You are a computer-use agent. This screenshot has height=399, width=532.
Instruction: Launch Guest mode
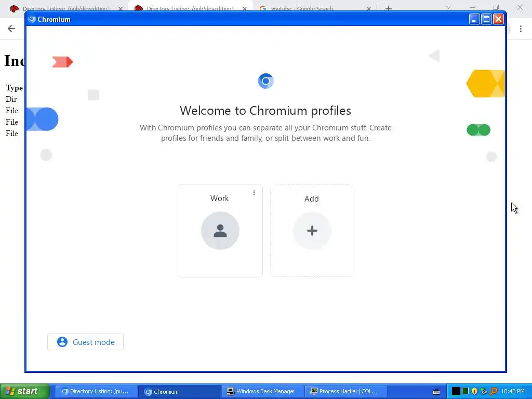pyautogui.click(x=86, y=342)
